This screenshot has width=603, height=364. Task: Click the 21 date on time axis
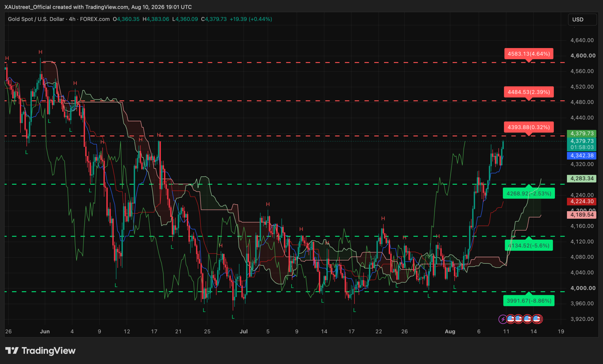[178, 332]
